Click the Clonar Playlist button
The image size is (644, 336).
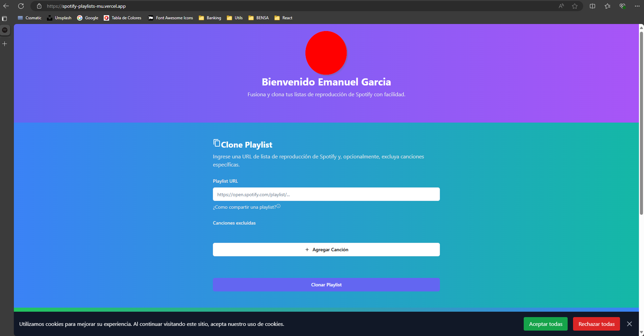[x=326, y=285]
